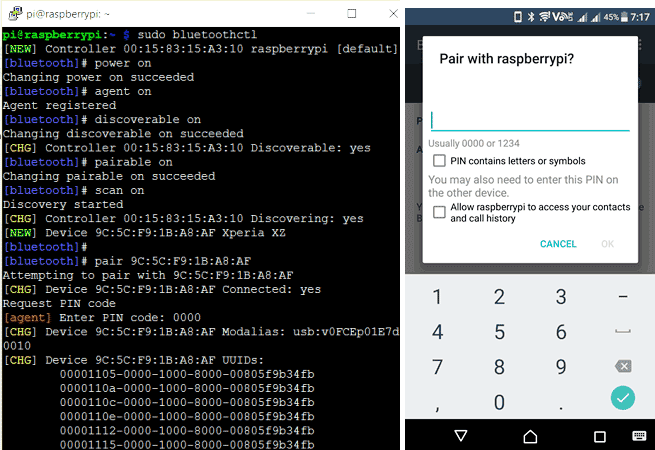This screenshot has height=450, width=655.
Task: Tap digit 2 on the keypad
Action: [x=499, y=297]
